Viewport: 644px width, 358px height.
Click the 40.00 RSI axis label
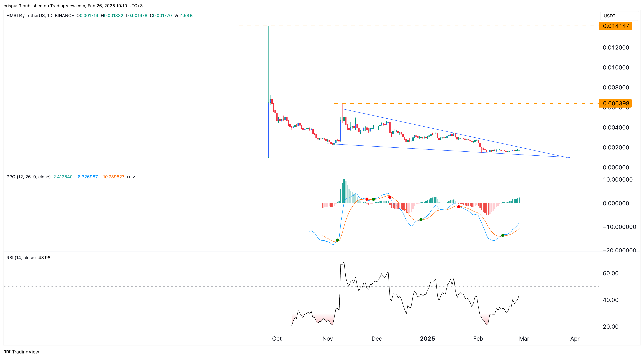pyautogui.click(x=610, y=300)
